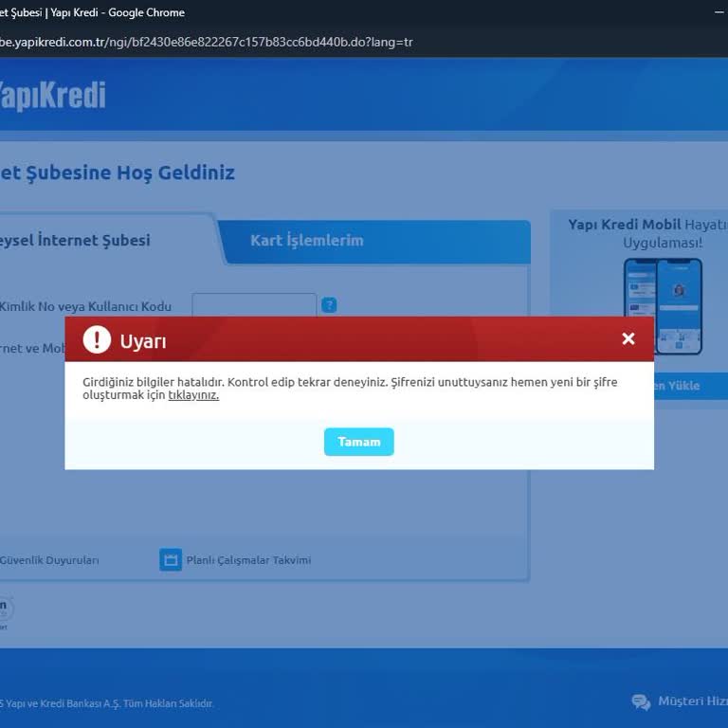Click the Yapı Kredi Mobil phone image
Viewport: 728px width, 728px height.
click(x=663, y=307)
